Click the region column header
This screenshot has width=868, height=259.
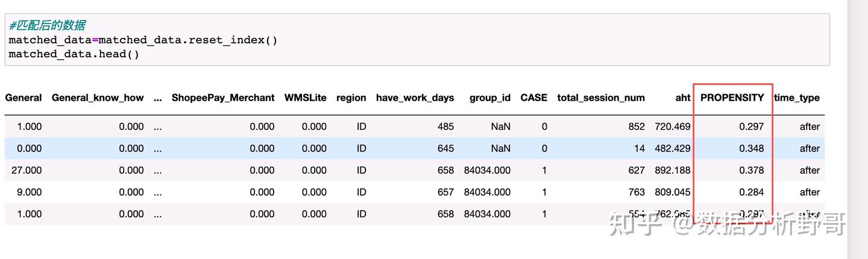tap(351, 97)
